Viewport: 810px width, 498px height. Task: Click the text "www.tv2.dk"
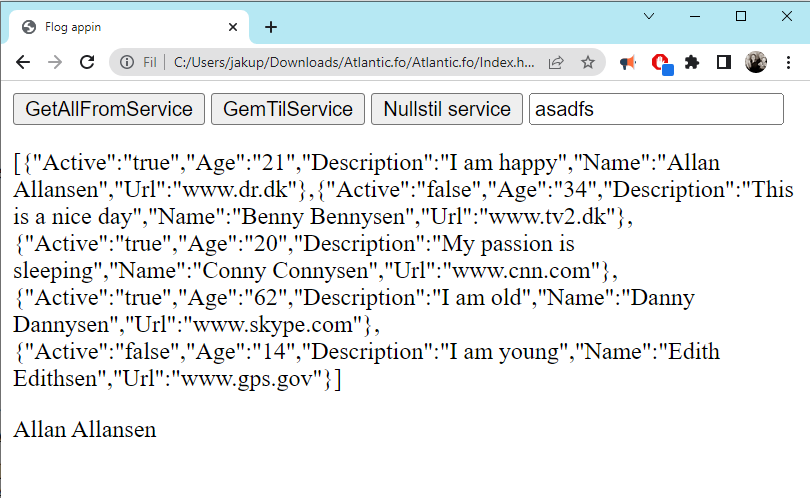point(548,216)
